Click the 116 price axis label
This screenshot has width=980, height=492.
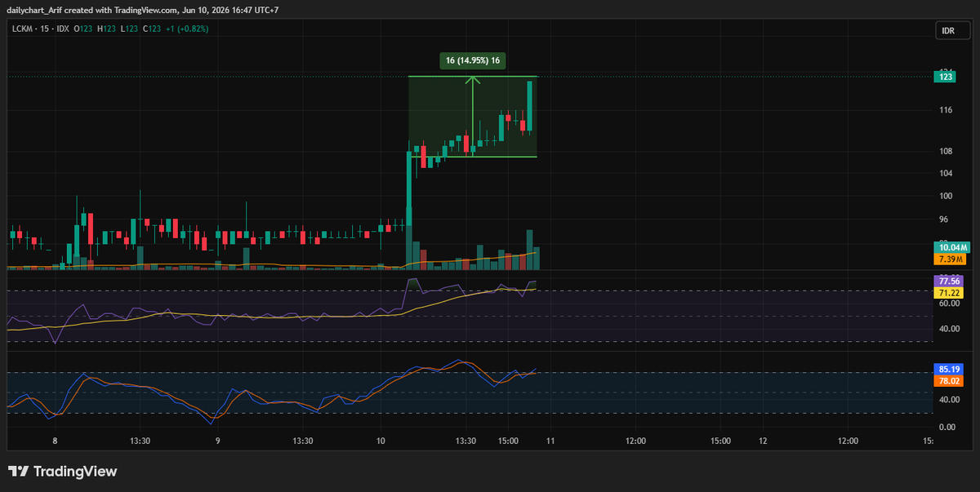(x=946, y=109)
